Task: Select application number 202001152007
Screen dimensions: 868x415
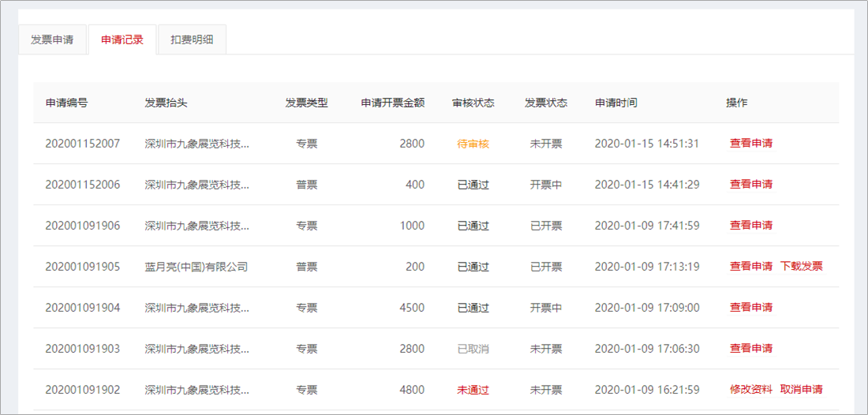Action: pos(83,144)
